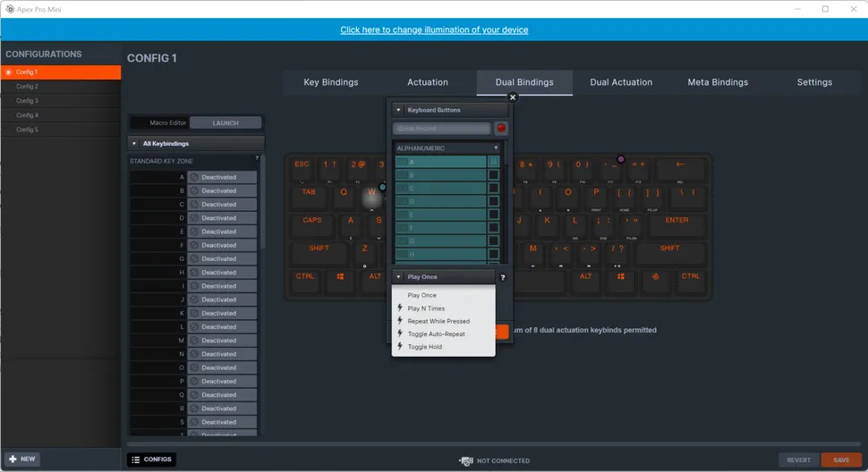Click the REVERT button
868x472 pixels.
pyautogui.click(x=798, y=459)
